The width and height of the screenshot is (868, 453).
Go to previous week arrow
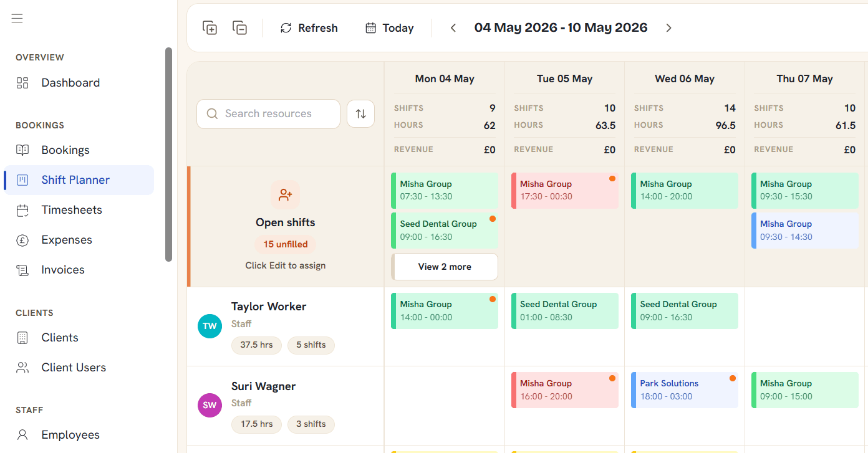453,28
